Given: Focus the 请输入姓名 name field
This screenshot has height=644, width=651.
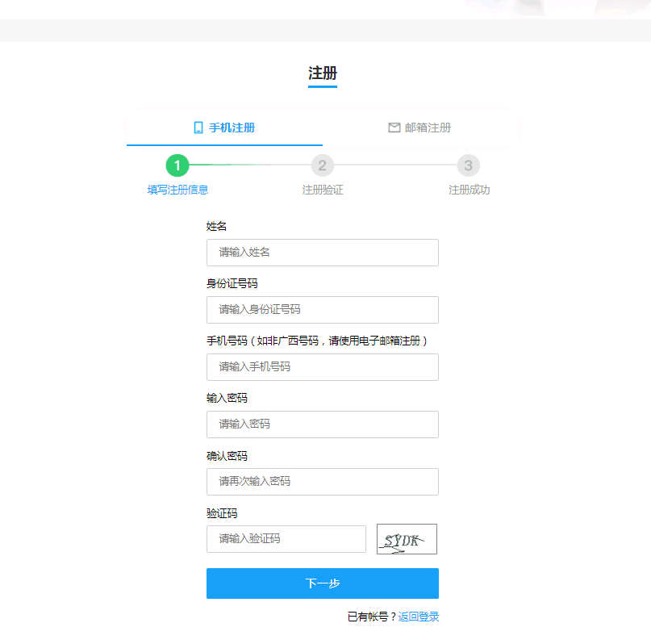Looking at the screenshot, I should pyautogui.click(x=322, y=253).
